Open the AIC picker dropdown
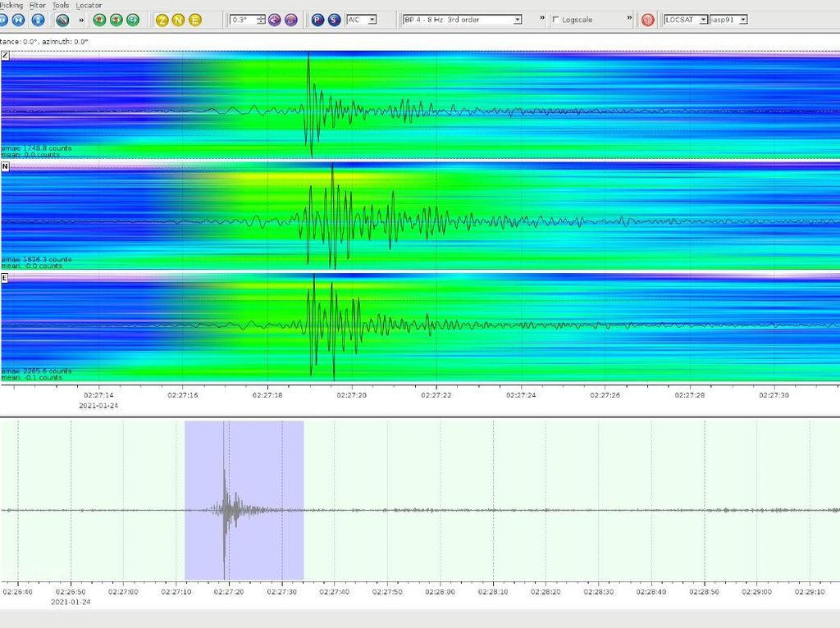The image size is (840, 628). click(x=362, y=20)
